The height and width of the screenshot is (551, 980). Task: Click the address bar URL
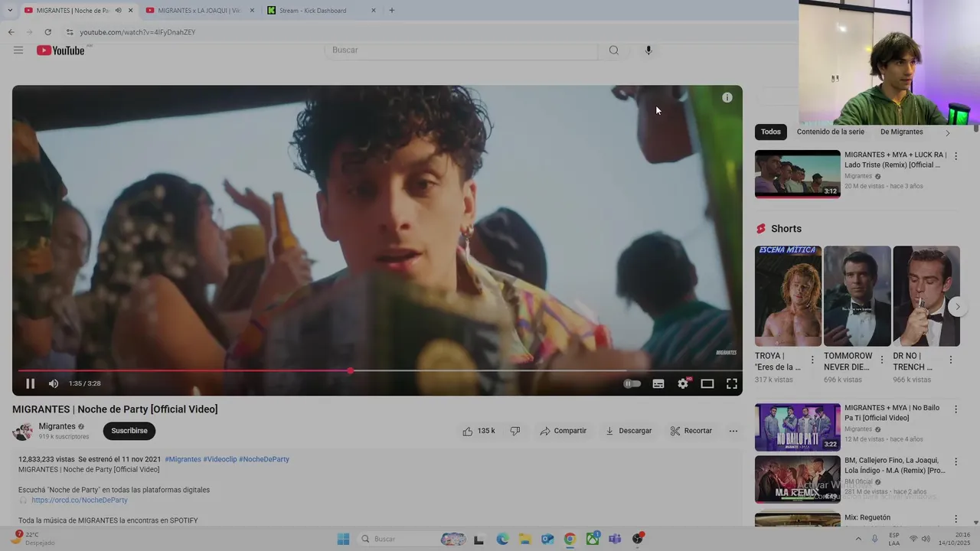coord(138,32)
